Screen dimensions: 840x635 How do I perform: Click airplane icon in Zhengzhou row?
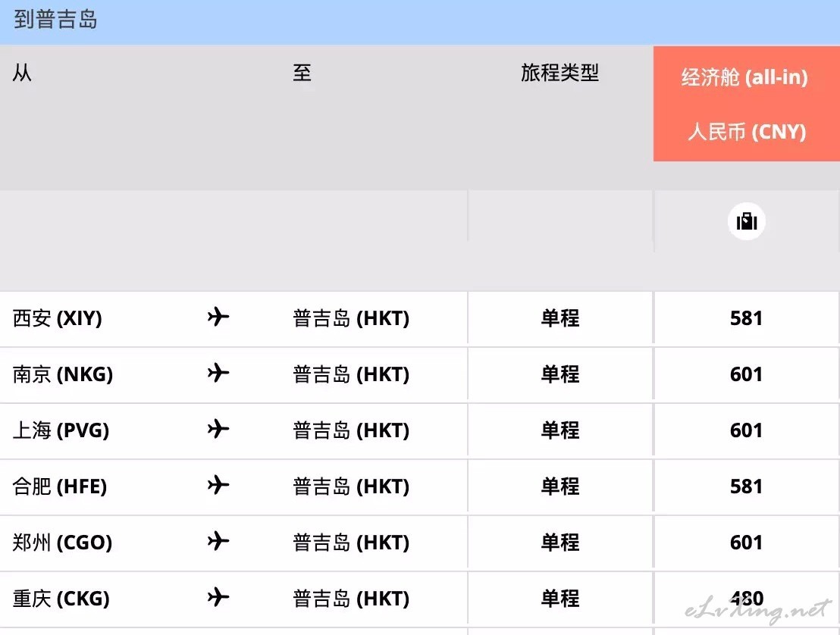(x=218, y=541)
